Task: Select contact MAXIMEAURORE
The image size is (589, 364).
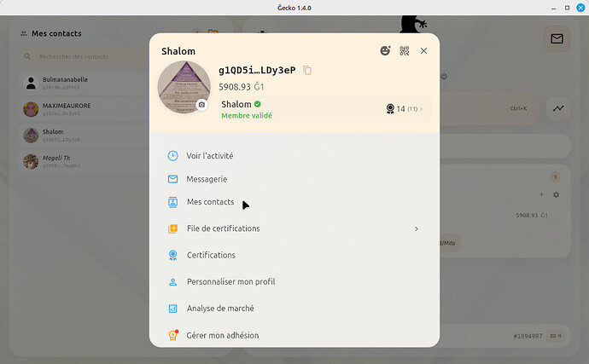Action: coord(85,109)
